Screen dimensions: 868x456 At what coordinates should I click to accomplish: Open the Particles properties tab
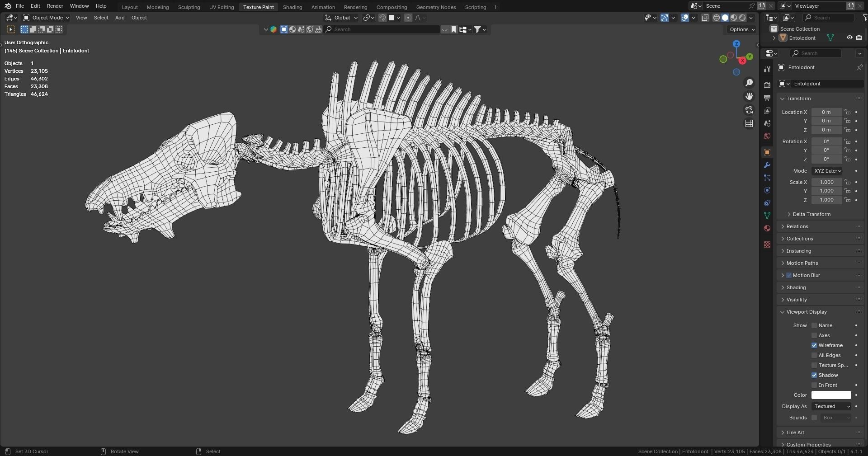coord(767,178)
